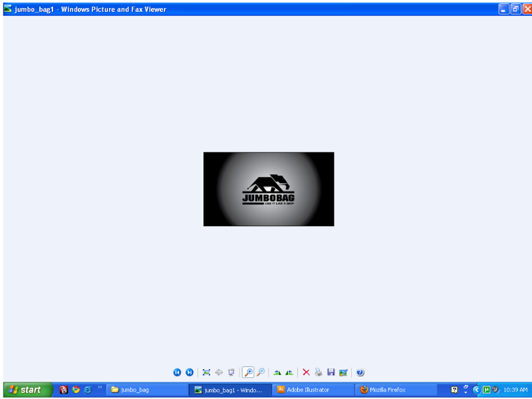Print the image using the printer icon
The height and width of the screenshot is (399, 532).
[x=319, y=372]
